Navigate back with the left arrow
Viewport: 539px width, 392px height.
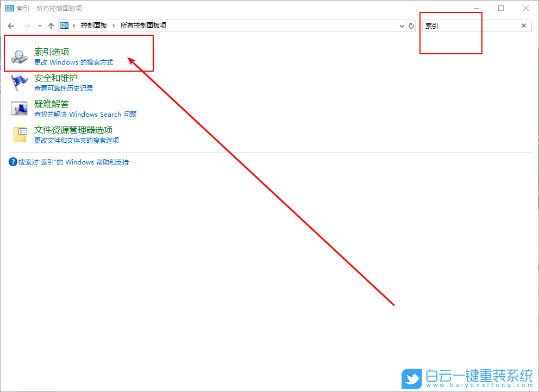point(10,25)
